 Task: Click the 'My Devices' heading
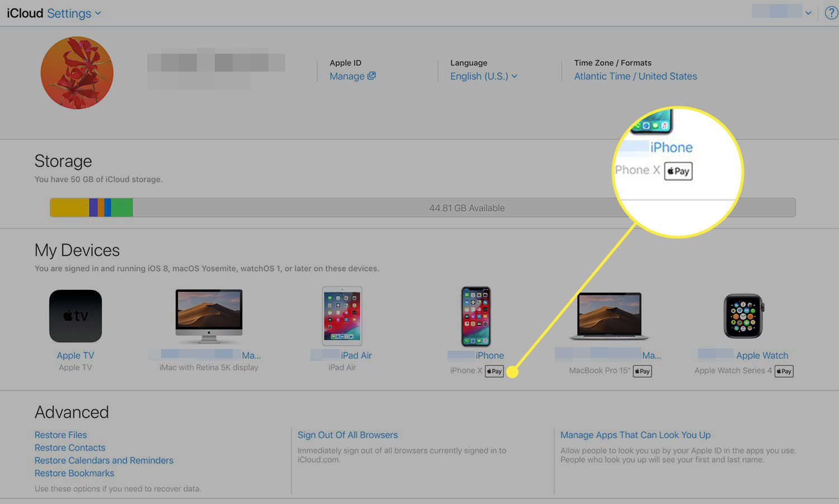pos(77,250)
